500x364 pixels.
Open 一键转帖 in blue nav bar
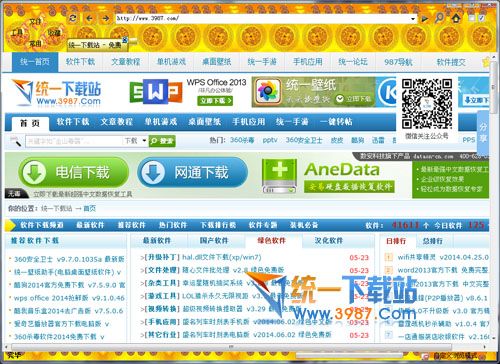pos(336,122)
